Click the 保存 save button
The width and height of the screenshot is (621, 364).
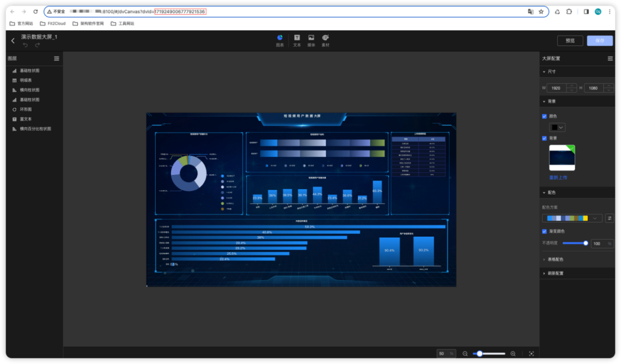[600, 41]
